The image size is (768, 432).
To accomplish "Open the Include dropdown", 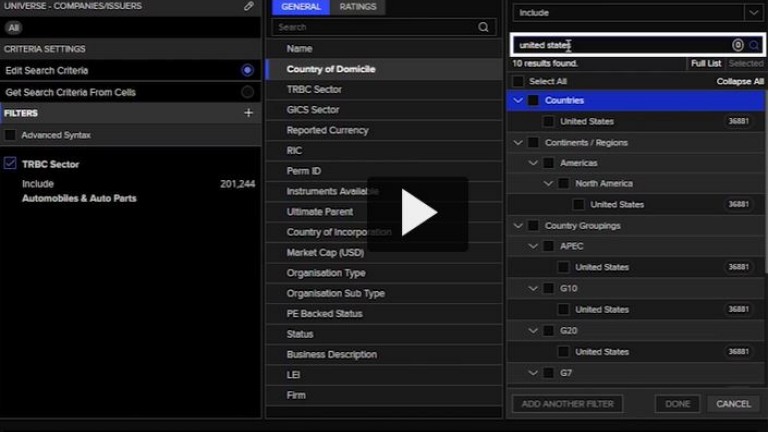I will point(637,13).
